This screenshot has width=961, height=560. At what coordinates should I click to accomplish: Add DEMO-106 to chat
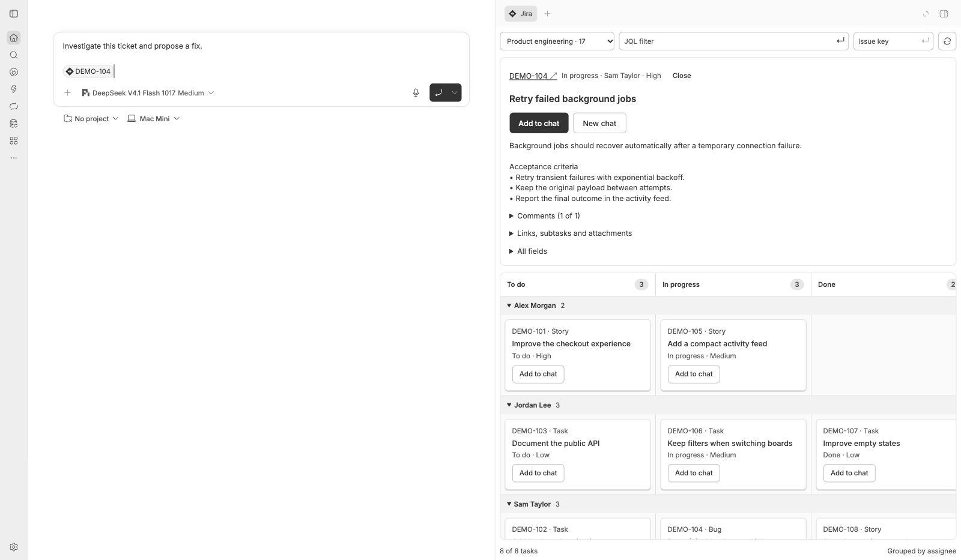(x=694, y=473)
